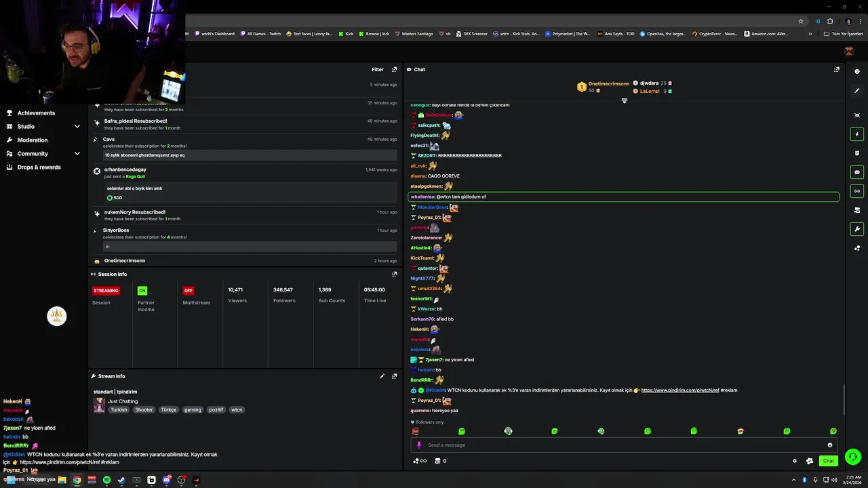
Task: Pop out the Session Info panel
Action: [394, 274]
